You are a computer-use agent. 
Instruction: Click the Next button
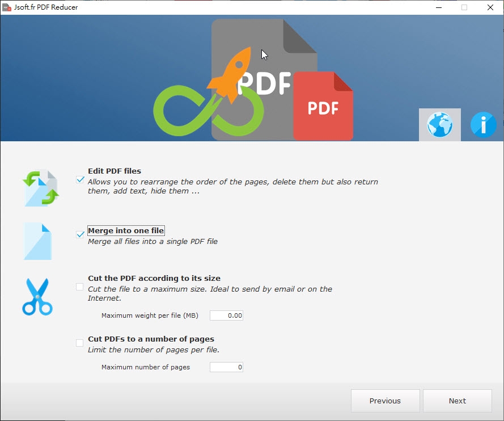[x=458, y=401]
